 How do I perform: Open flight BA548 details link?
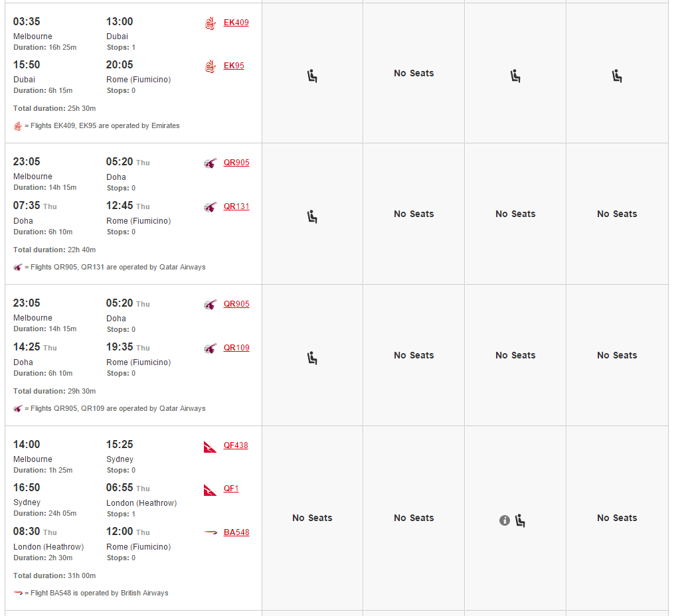click(x=236, y=532)
